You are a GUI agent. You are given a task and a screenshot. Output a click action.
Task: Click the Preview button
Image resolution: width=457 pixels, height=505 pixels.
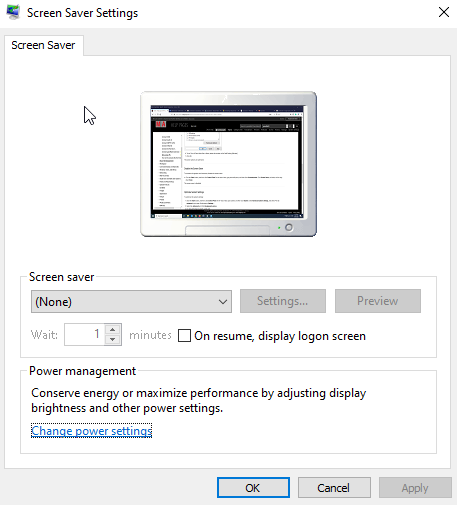(x=378, y=301)
